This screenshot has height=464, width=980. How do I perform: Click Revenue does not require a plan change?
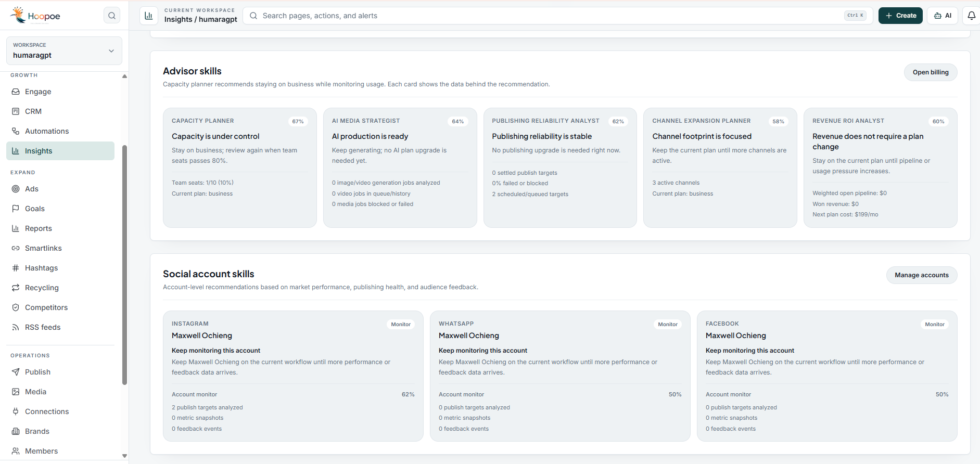click(x=868, y=141)
